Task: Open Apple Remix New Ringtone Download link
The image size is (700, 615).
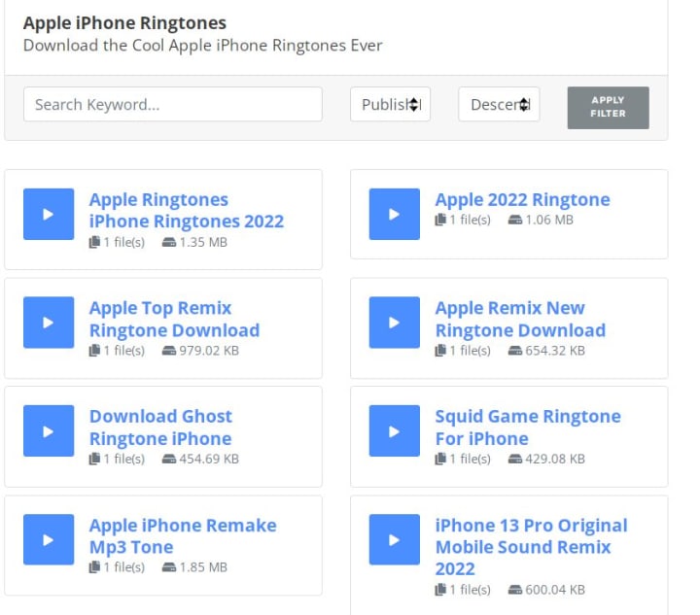Action: 520,319
